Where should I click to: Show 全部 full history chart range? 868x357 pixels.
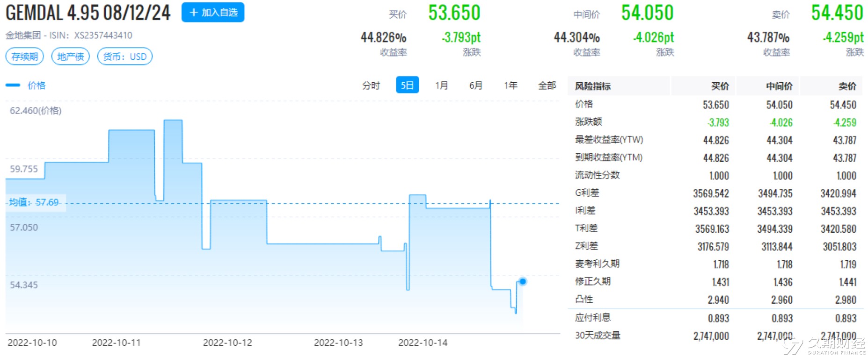[x=547, y=86]
